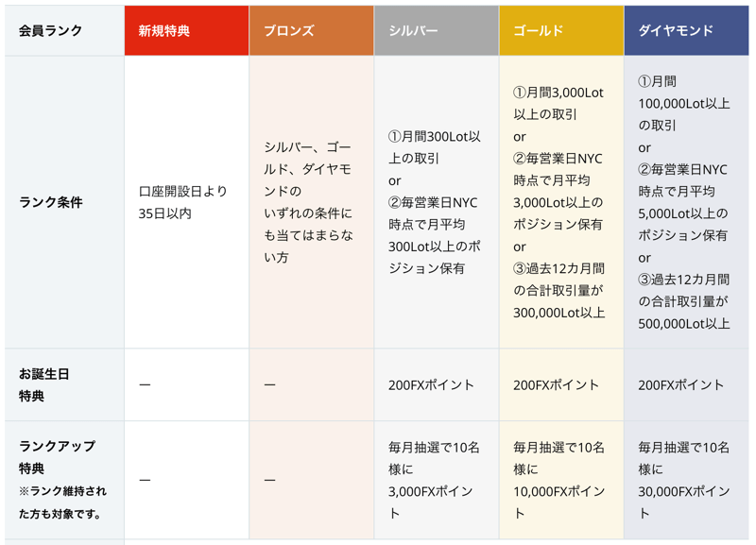Screen dimensions: 756x545
Task: Click bronze condition text いずれの条件にも当てはまらない方
Action: coord(309,235)
